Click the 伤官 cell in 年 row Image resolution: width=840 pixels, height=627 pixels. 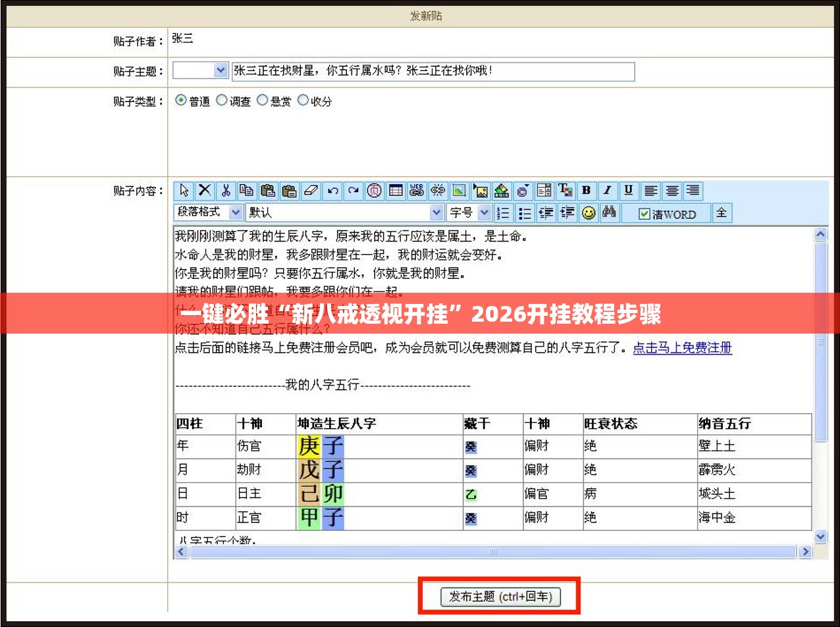pos(265,446)
